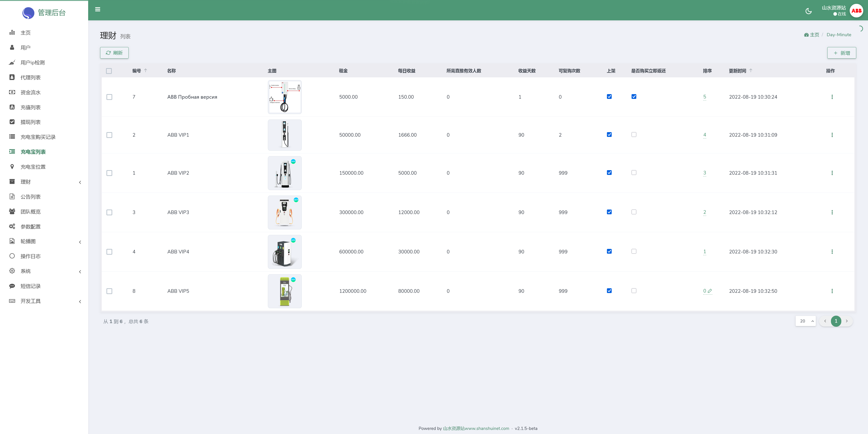Image resolution: width=868 pixels, height=434 pixels.
Task: Open actions menu for ABB Пробная версия row
Action: 832,97
